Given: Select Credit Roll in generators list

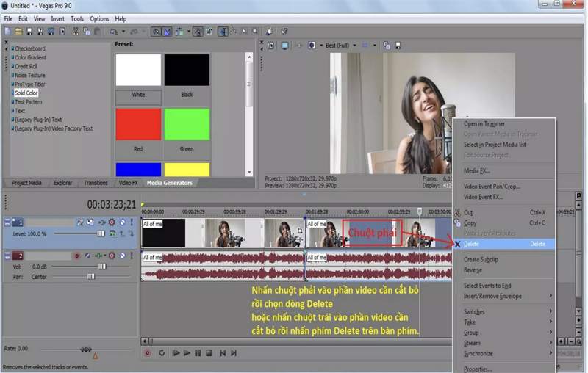Looking at the screenshot, I should (26, 66).
